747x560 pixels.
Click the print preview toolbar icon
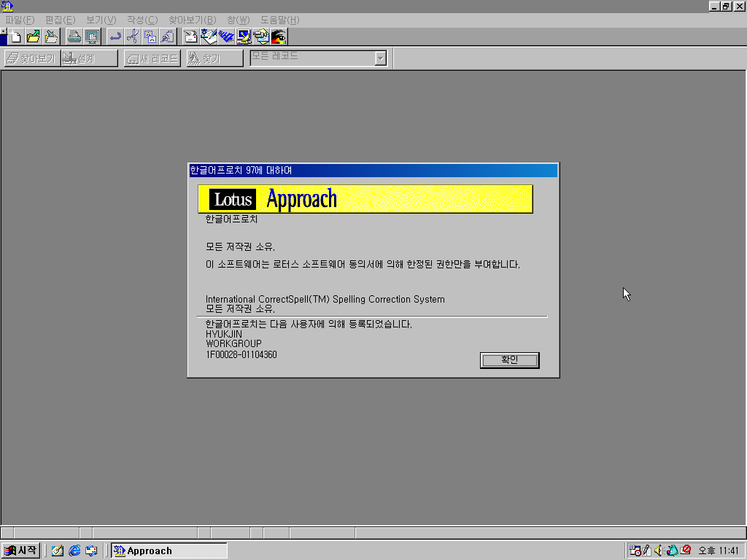click(91, 36)
